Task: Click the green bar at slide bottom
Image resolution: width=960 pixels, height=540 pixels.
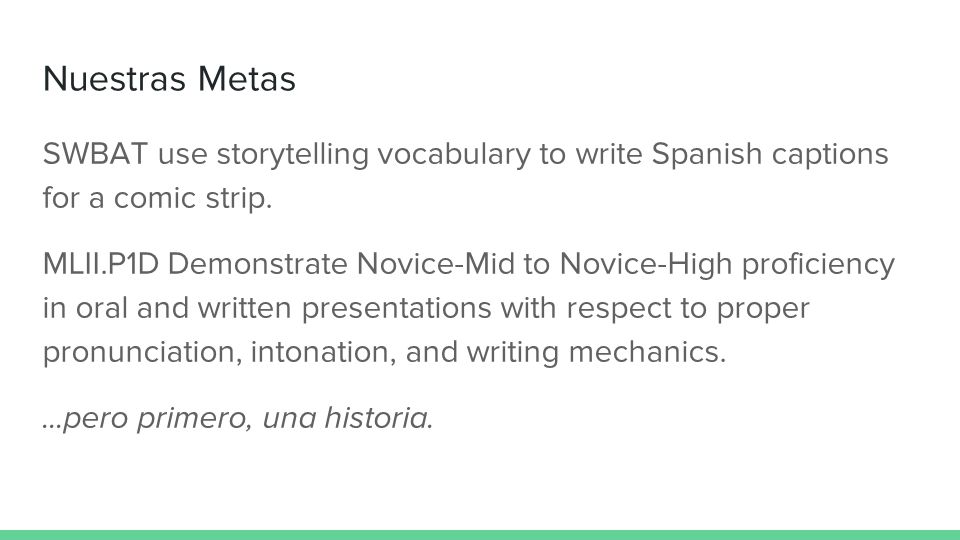Action: pos(480,535)
